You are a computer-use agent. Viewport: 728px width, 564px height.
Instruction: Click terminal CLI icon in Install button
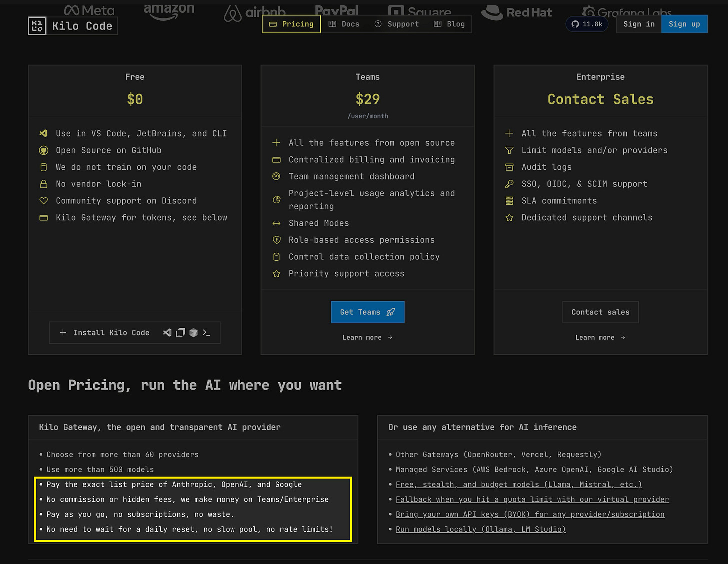click(x=206, y=332)
